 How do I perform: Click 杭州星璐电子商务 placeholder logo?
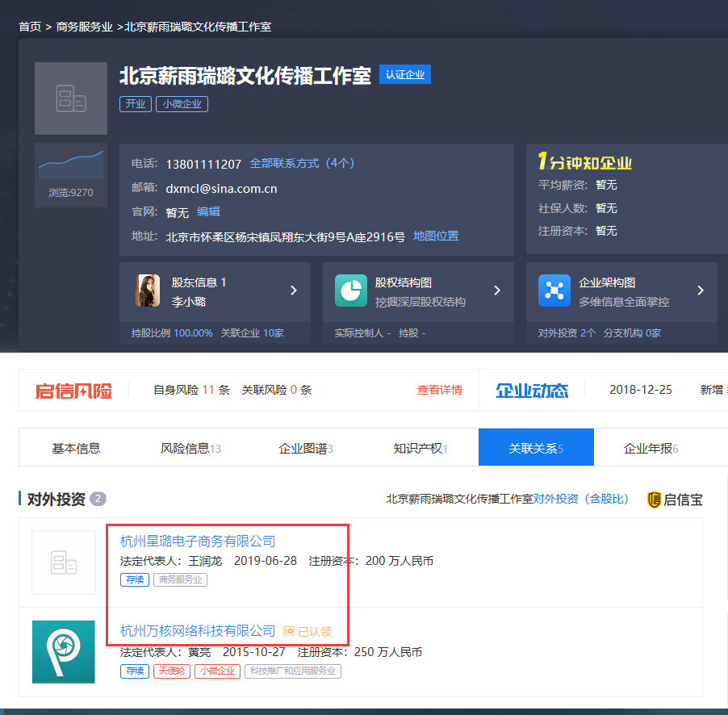point(64,562)
